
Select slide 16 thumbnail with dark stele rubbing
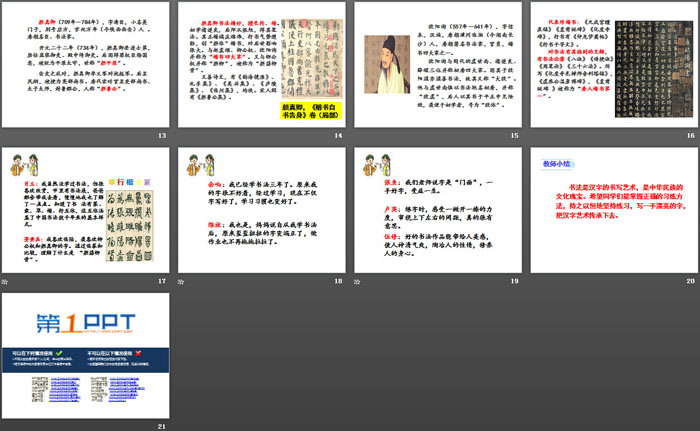coord(614,65)
